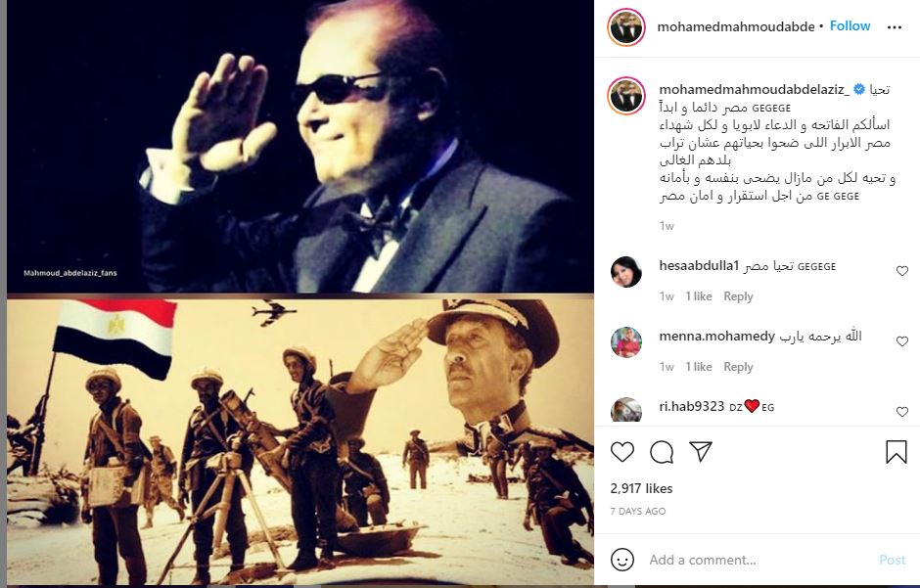Like ri.hab9323's comment
Image resolution: width=920 pixels, height=588 pixels.
tap(901, 412)
